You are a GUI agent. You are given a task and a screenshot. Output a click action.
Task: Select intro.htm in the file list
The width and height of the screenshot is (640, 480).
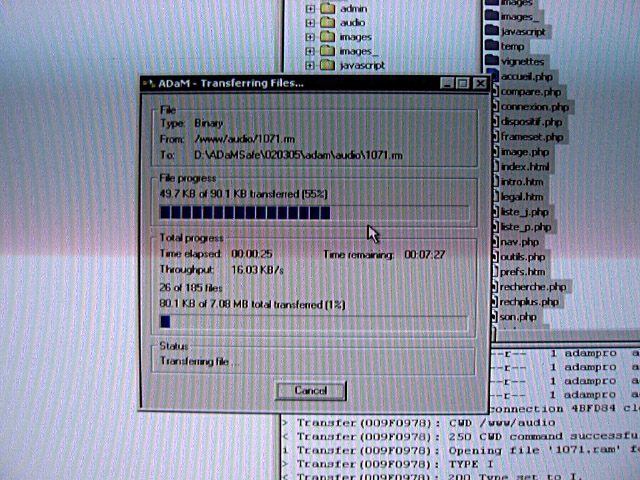coord(522,182)
